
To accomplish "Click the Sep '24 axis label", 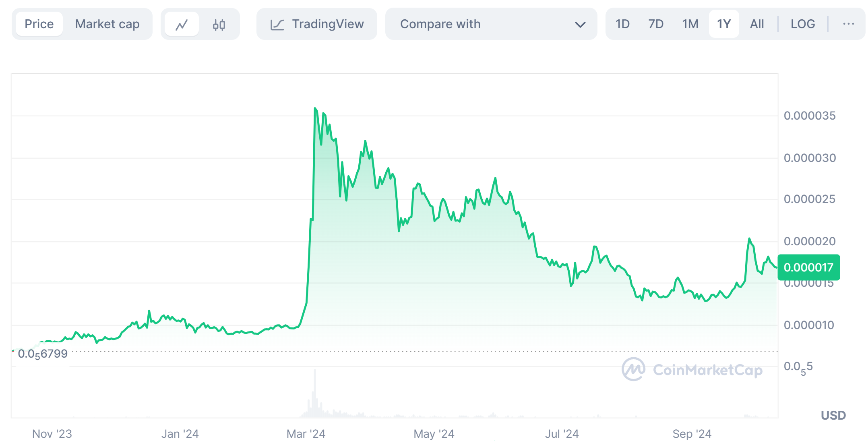I will click(x=692, y=434).
